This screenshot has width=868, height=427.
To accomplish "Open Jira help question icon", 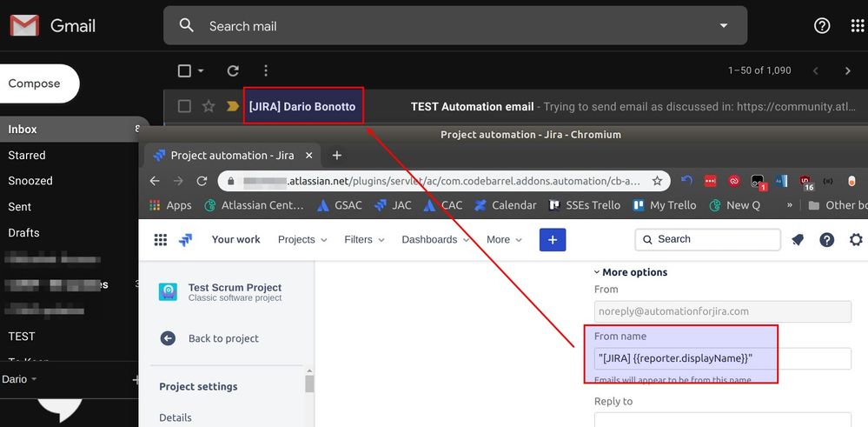I will [827, 240].
